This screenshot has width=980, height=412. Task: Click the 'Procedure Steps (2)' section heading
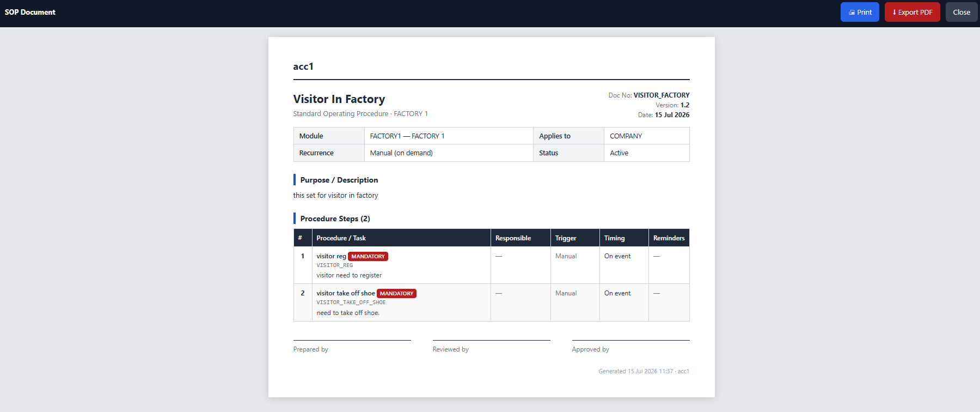coord(335,219)
